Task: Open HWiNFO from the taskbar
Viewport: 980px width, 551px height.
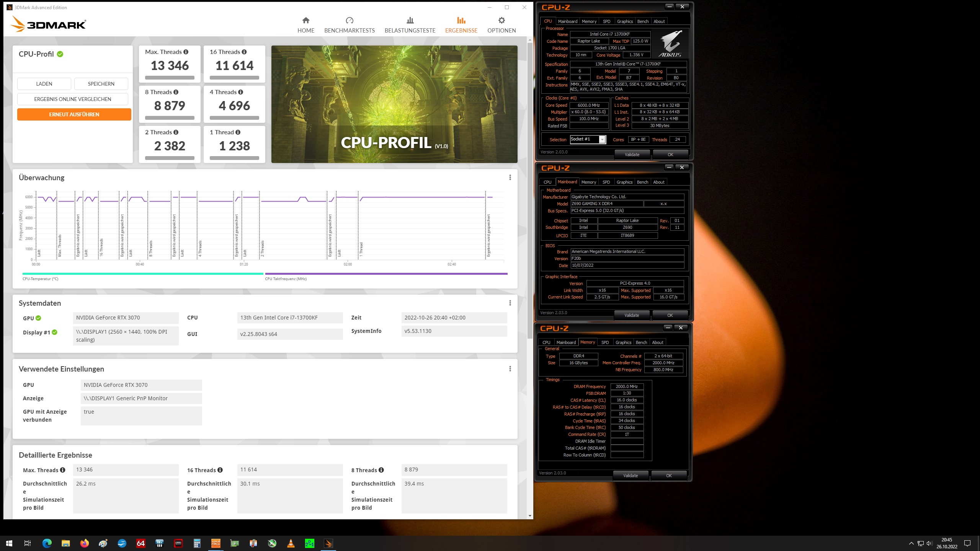Action: tap(160, 543)
